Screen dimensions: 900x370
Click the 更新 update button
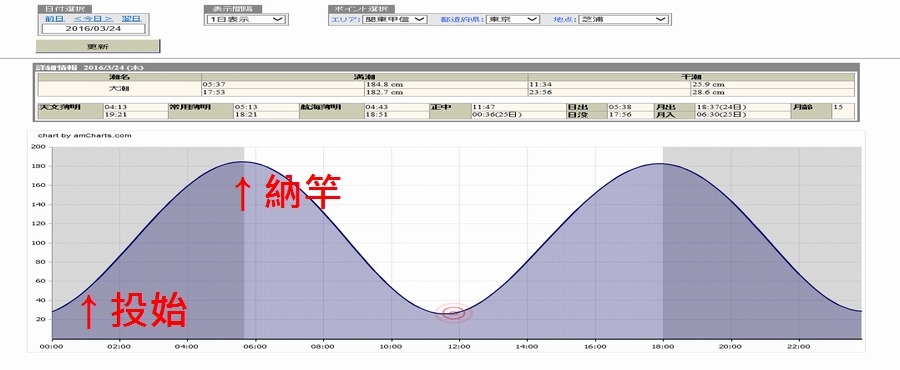98,46
